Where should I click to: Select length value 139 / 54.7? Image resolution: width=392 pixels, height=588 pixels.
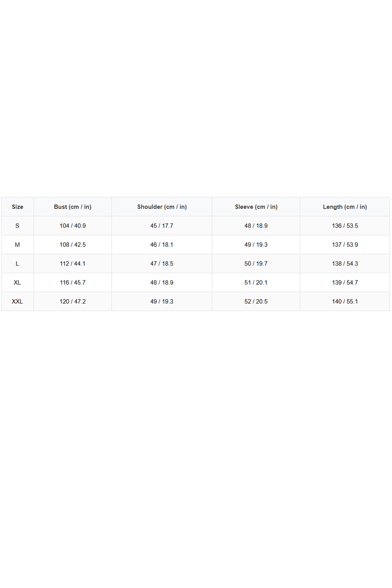pos(345,282)
